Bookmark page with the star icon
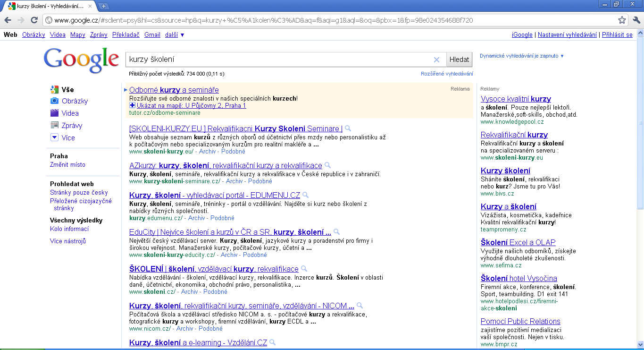The width and height of the screenshot is (644, 350). (622, 20)
